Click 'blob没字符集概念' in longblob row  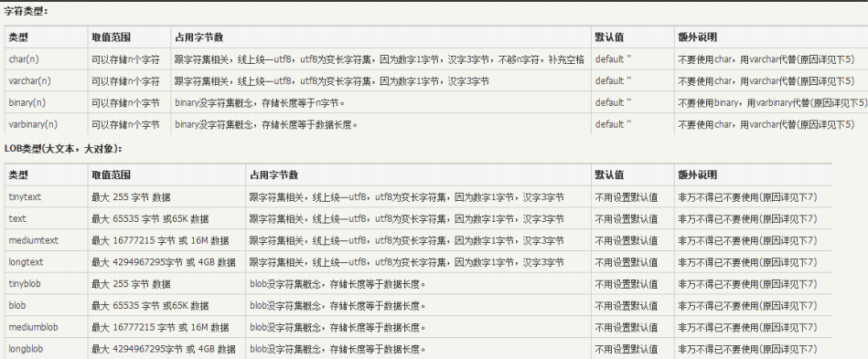click(x=338, y=349)
